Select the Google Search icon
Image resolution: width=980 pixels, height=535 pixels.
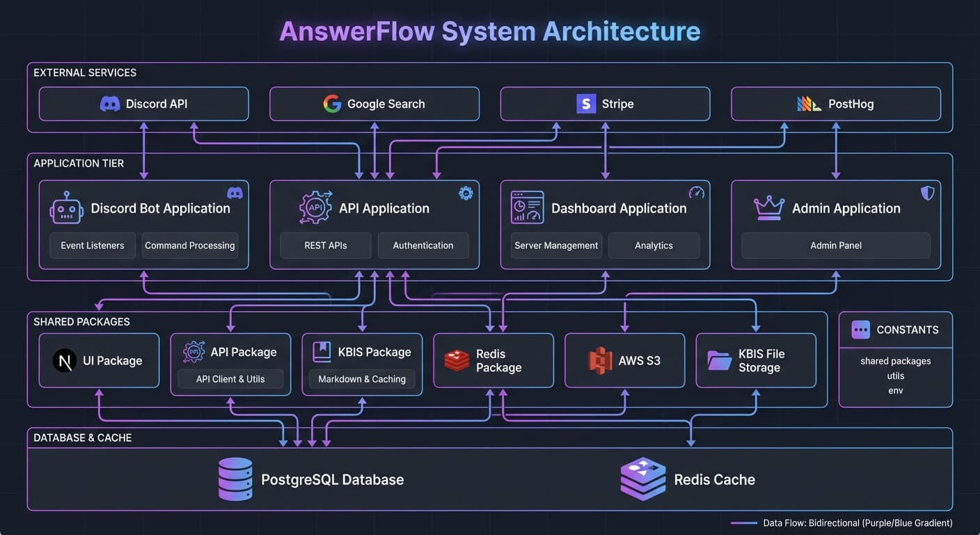[332, 103]
